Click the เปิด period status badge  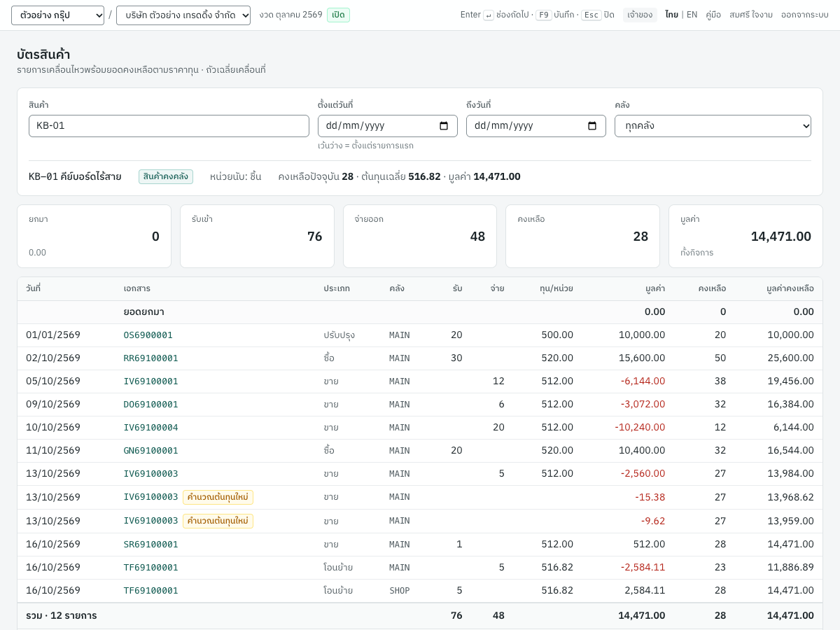click(338, 15)
